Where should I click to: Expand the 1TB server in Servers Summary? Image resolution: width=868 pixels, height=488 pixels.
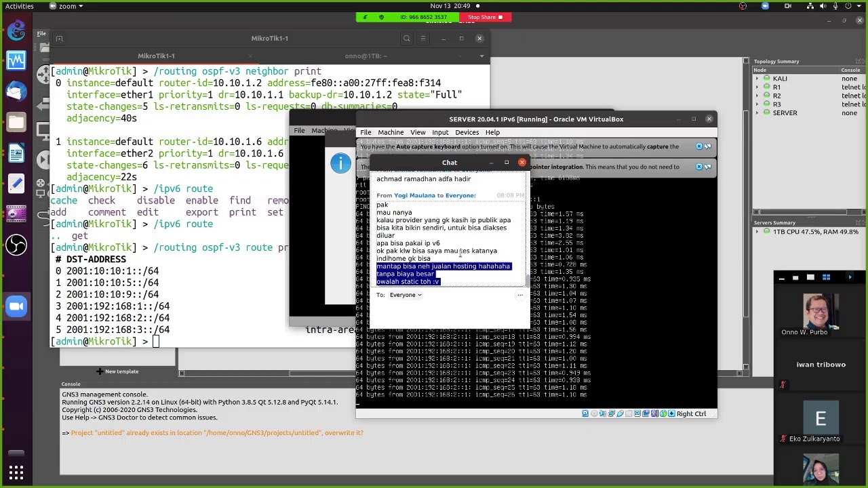coord(757,232)
